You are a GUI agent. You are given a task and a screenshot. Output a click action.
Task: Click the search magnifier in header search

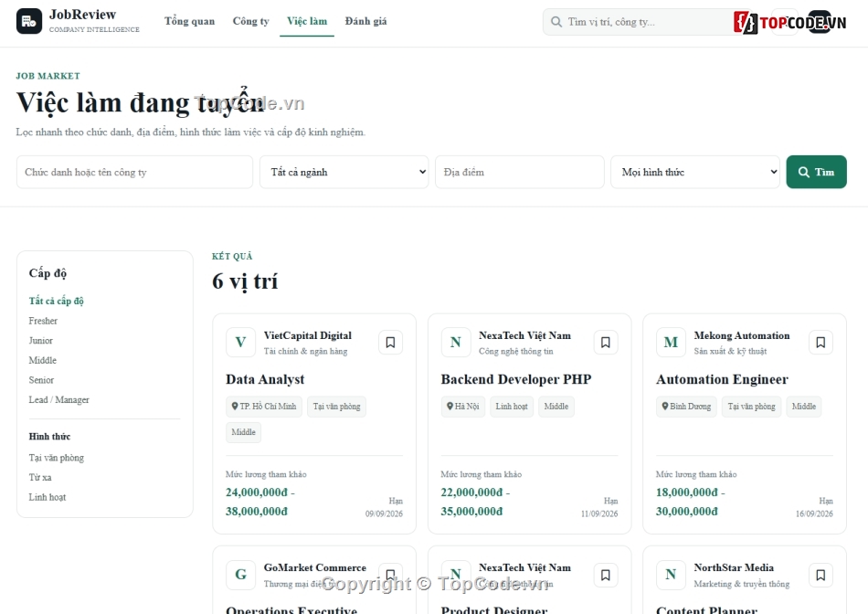click(x=556, y=22)
